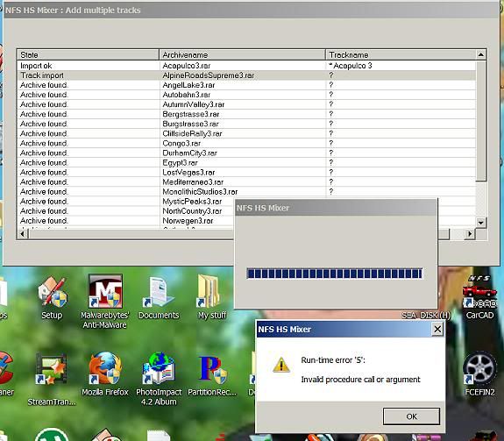Launch the FCEFIN2 wheel icon
Screen dimensions: 504x441
479,374
